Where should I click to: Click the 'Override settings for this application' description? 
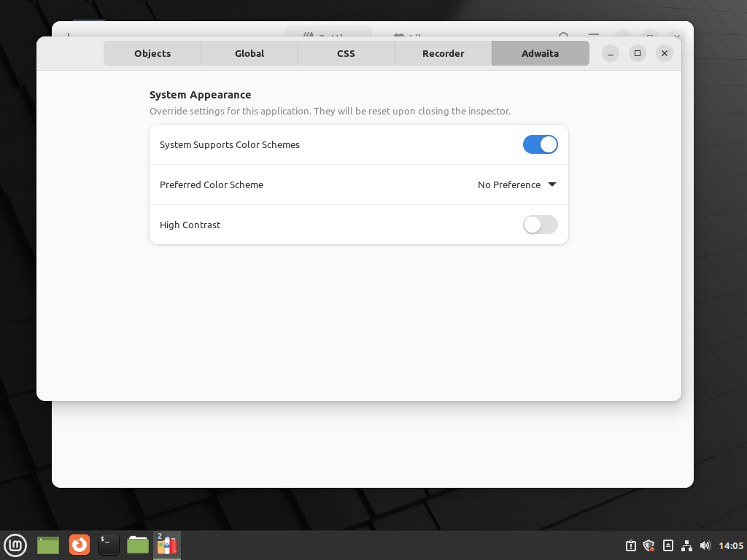(330, 111)
